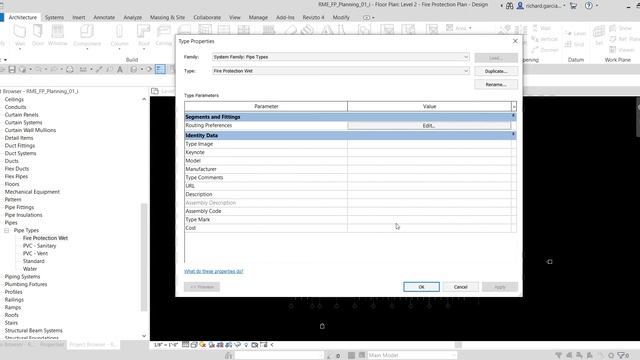Click Piping Systems in Project Browser

tap(22, 277)
